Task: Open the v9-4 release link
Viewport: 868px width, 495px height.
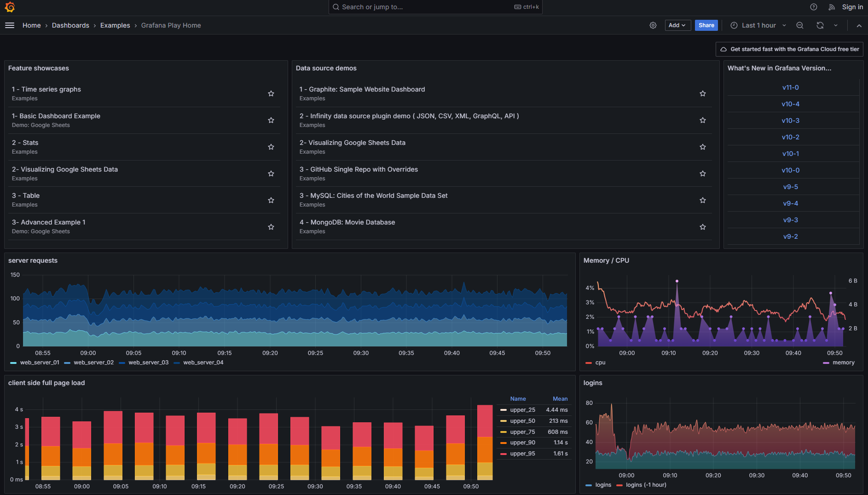Action: point(790,203)
